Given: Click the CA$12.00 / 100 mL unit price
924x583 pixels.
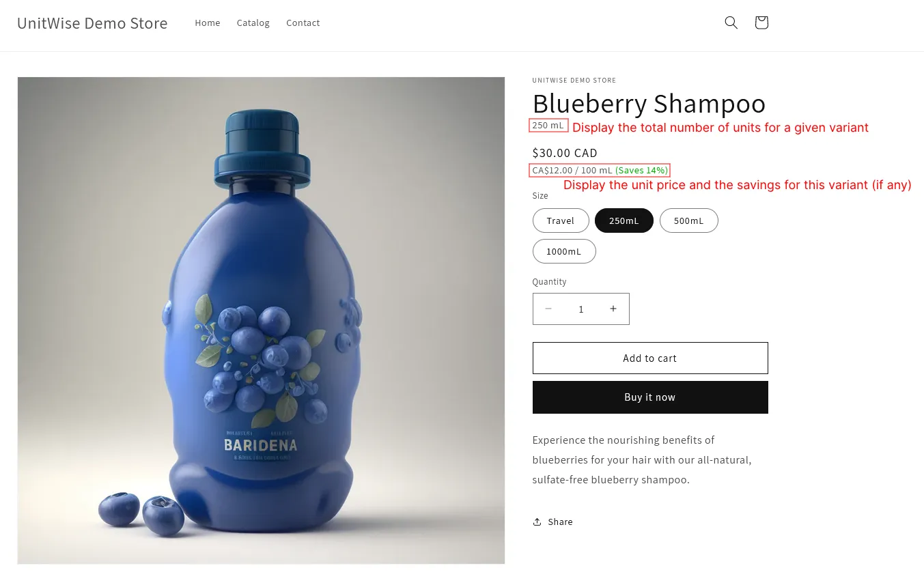Looking at the screenshot, I should point(572,170).
